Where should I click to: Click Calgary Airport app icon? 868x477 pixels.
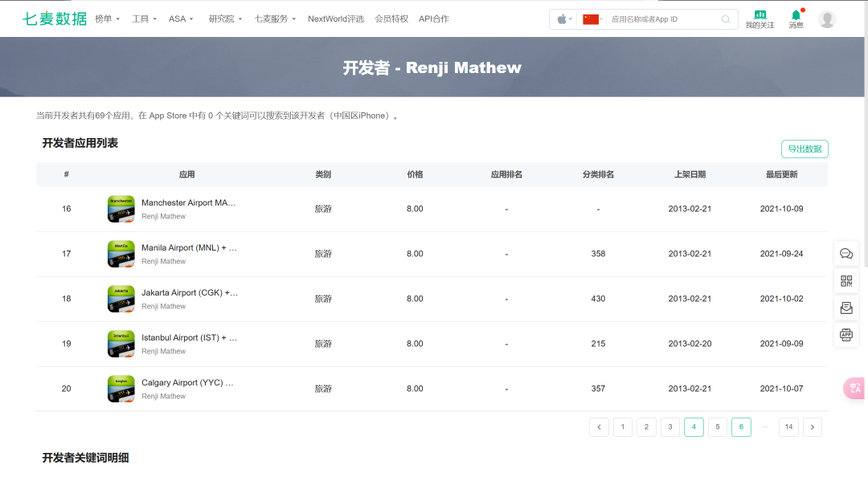pyautogui.click(x=121, y=389)
